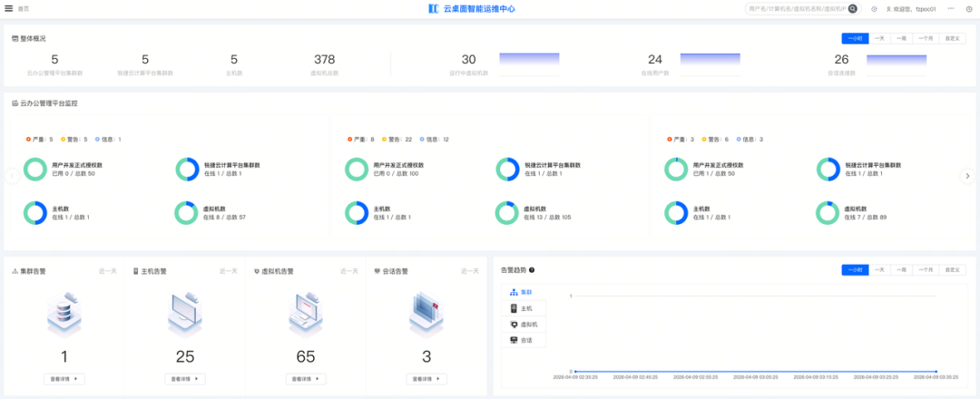The width and height of the screenshot is (980, 399).
Task: Click donut chart for 在线 7 / 总数 89
Action: 828,213
